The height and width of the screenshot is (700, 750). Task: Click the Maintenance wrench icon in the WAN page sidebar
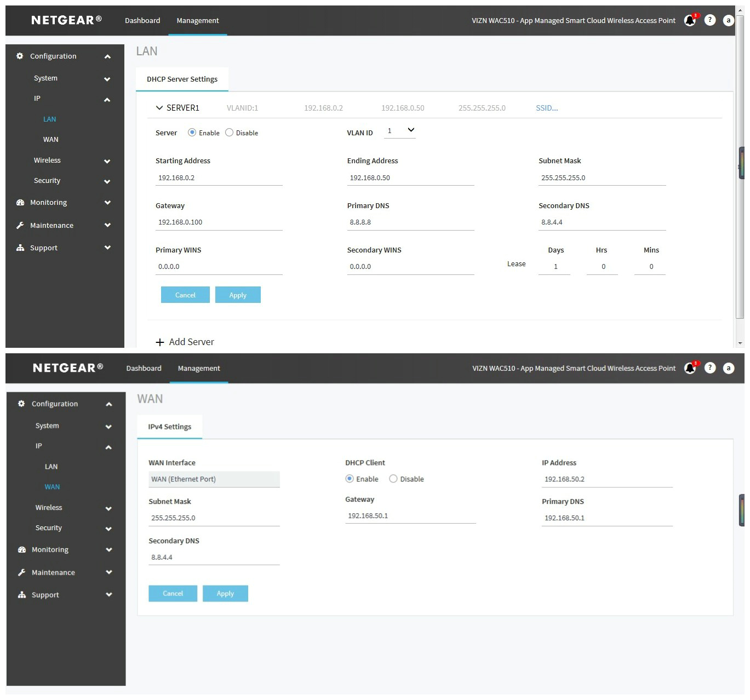[22, 572]
